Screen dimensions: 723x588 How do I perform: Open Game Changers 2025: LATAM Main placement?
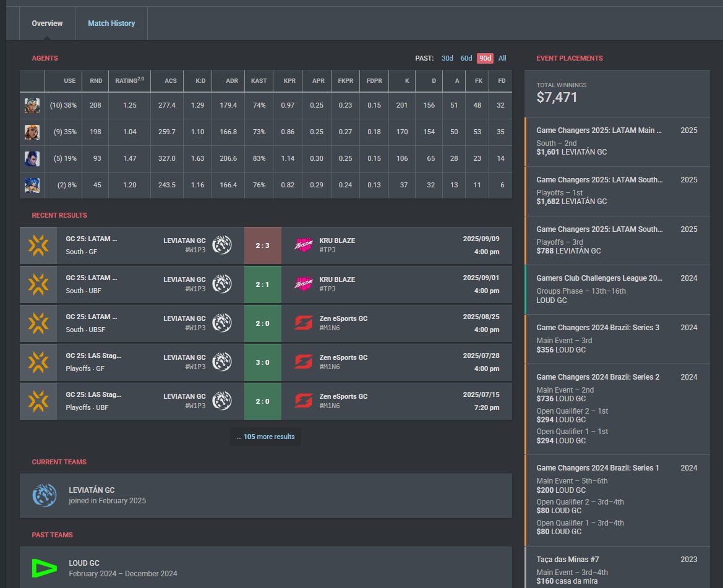click(x=617, y=142)
